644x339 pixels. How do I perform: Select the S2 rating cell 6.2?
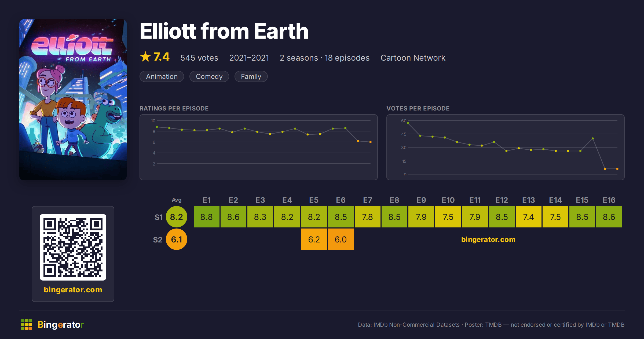(x=314, y=239)
